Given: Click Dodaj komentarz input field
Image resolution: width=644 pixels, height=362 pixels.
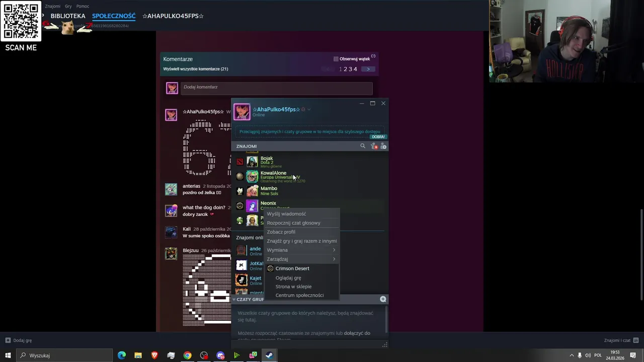Looking at the screenshot, I should coord(276,87).
